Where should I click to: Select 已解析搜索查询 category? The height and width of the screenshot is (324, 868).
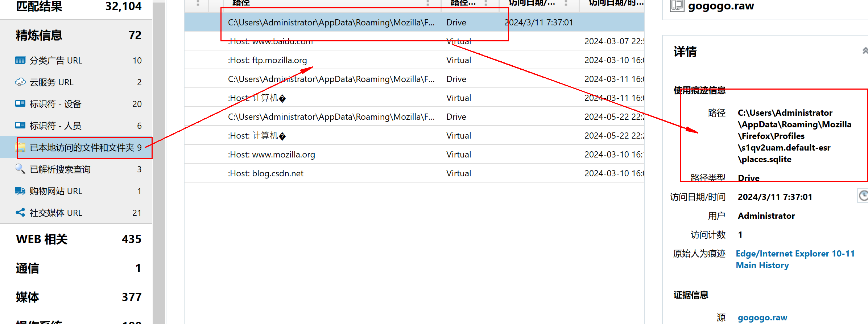[76, 169]
